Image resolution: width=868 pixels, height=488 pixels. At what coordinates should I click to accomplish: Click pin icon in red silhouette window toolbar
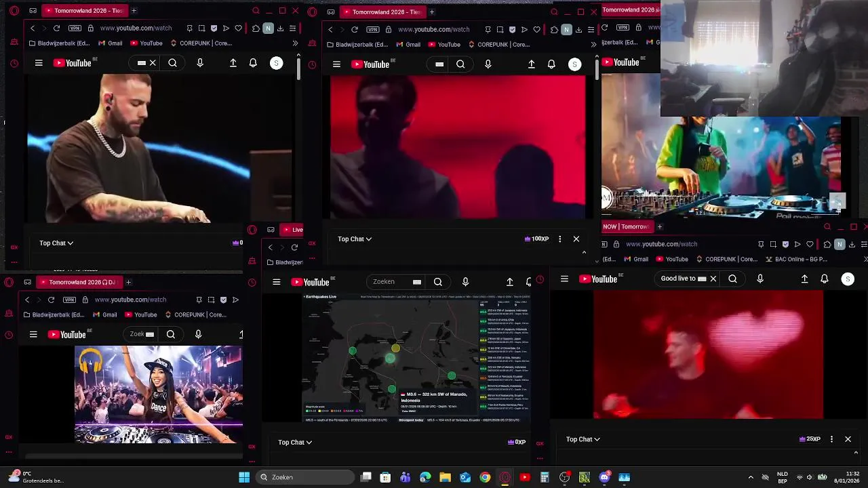tap(488, 30)
